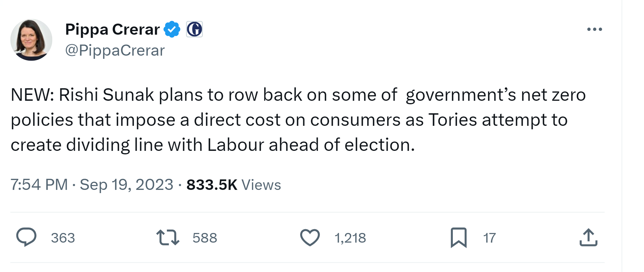
Task: Click the Sep 19, 2023 date
Action: pyautogui.click(x=126, y=185)
